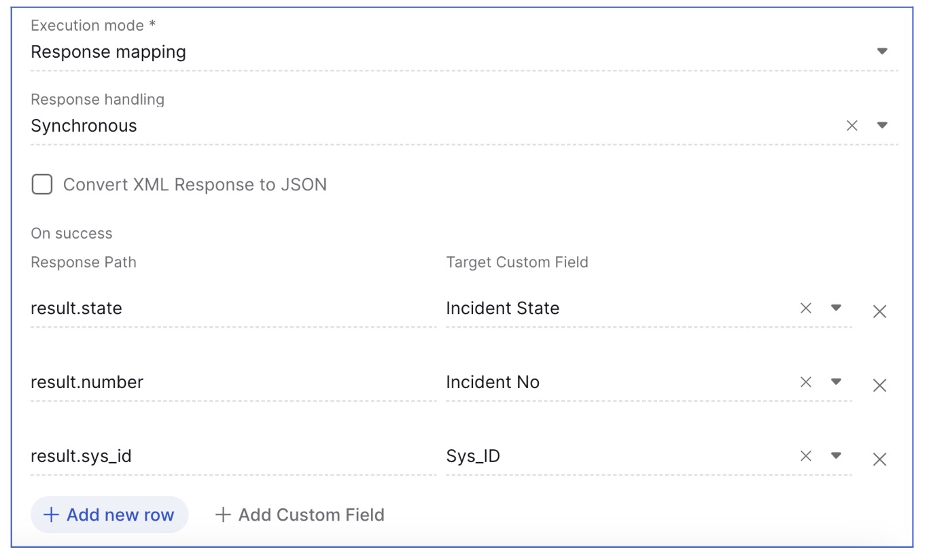Viewport: 931px width, 560px height.
Task: Delete the result.number mapping row
Action: click(879, 386)
